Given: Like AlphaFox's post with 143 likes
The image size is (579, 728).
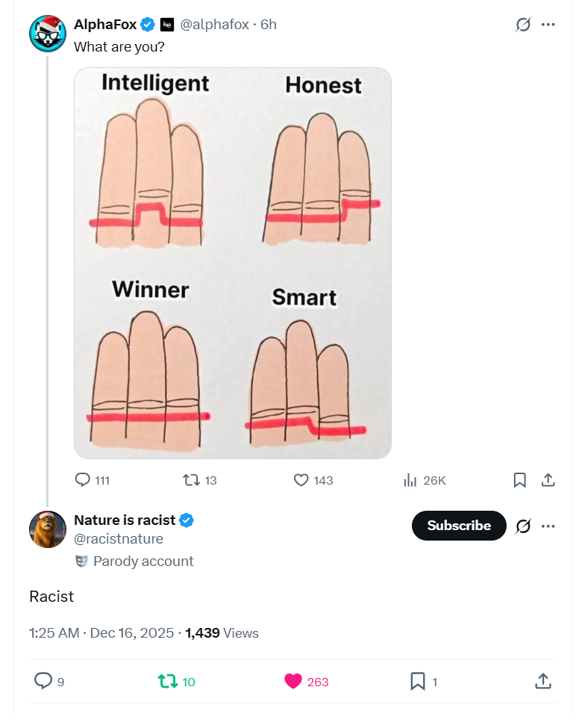Looking at the screenshot, I should coord(301,480).
